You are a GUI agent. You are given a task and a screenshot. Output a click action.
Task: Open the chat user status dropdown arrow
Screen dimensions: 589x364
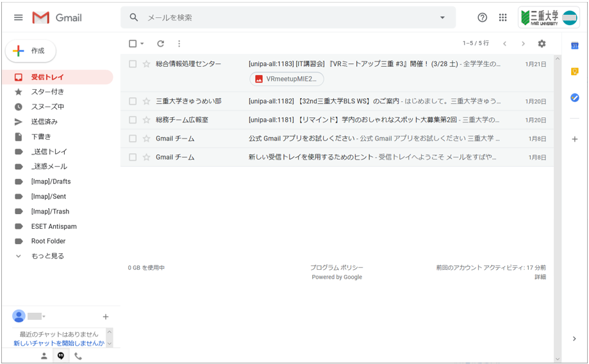pyautogui.click(x=44, y=317)
